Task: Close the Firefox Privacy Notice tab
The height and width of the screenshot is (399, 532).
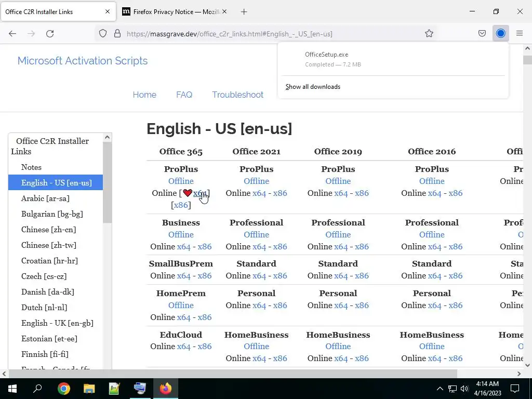Action: [224, 12]
